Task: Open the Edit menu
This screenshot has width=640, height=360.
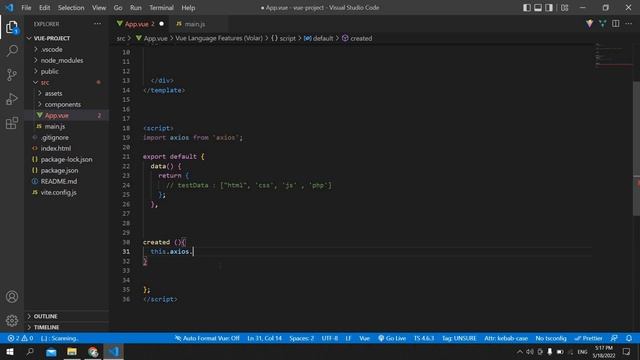Action: click(44, 8)
